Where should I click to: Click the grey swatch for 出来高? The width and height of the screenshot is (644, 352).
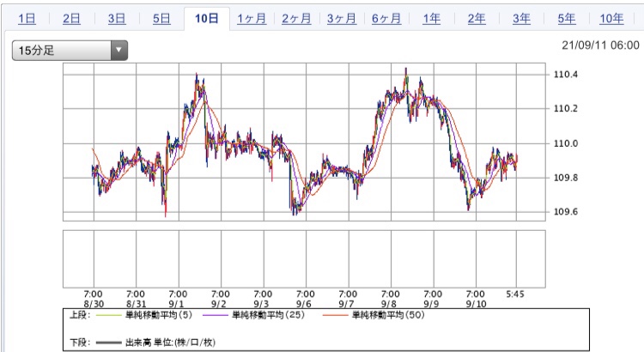click(x=108, y=343)
